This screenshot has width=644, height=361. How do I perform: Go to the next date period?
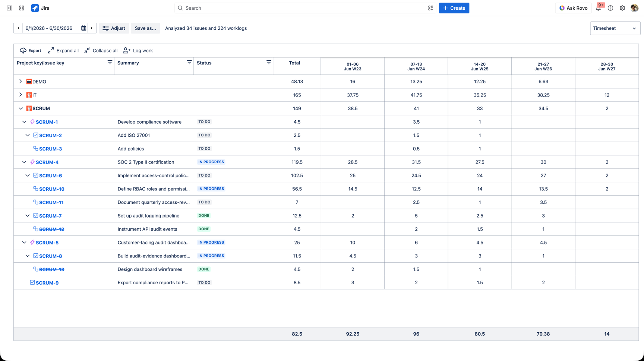(92, 28)
